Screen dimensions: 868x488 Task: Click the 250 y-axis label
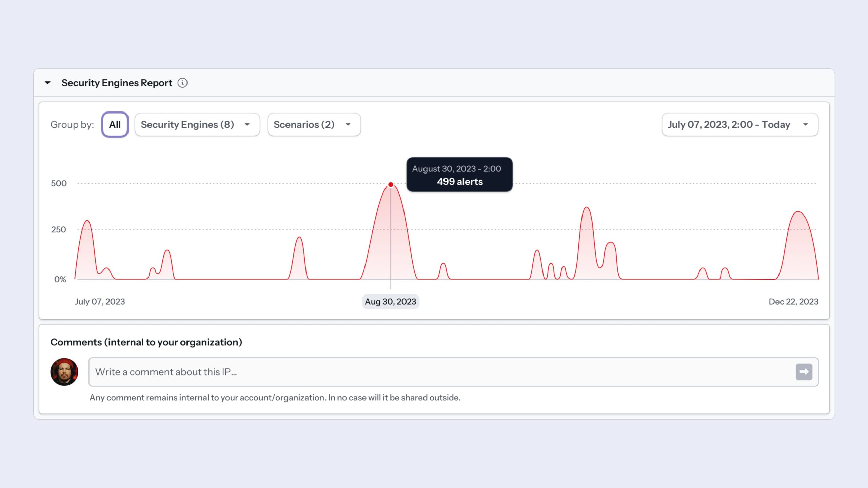point(58,229)
